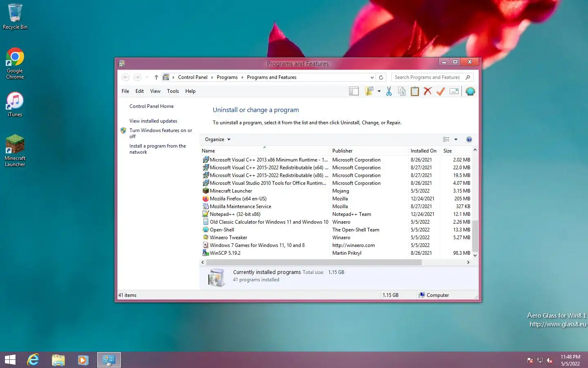Open the View menu
Viewport: 588px width, 368px height.
coord(155,91)
